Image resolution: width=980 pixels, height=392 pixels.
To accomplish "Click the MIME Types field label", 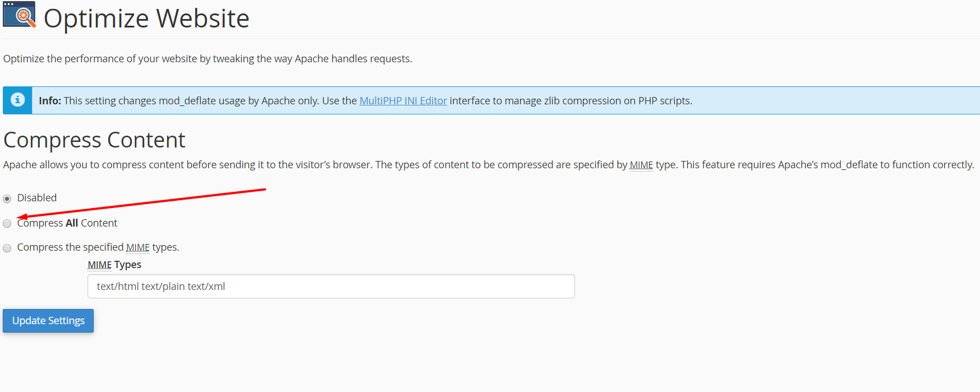I will coord(114,265).
